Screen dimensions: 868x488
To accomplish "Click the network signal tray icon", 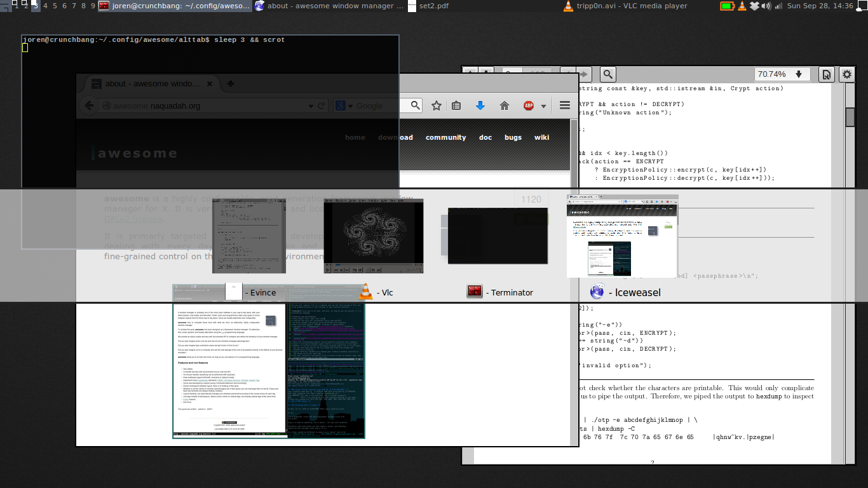I will (778, 6).
